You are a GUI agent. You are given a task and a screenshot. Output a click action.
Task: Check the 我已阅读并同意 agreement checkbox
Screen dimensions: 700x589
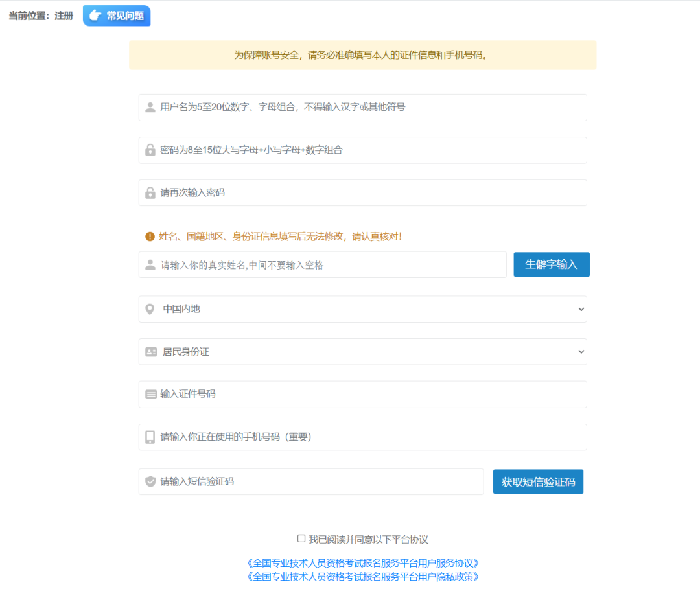point(301,538)
